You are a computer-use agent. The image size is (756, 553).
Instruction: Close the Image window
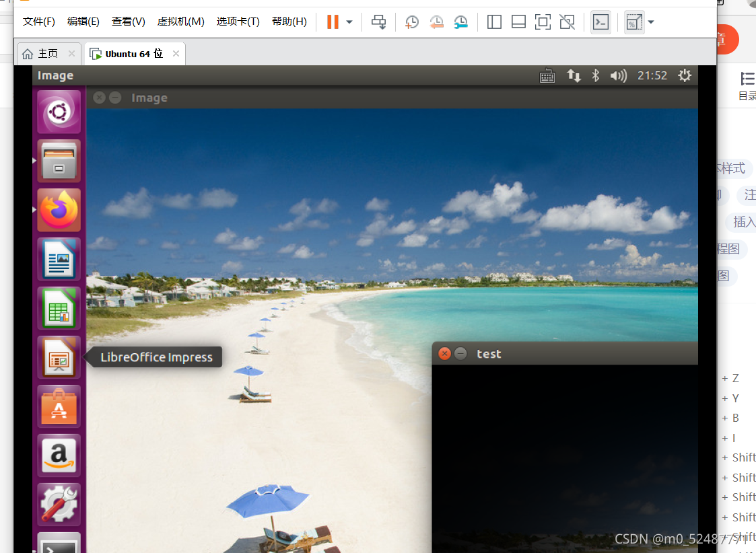(99, 98)
